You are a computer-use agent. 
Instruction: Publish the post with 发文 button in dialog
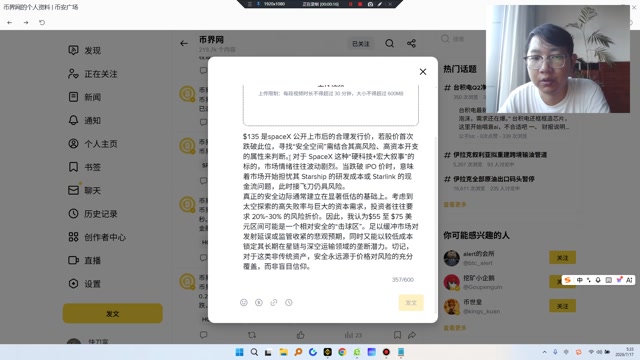411,302
